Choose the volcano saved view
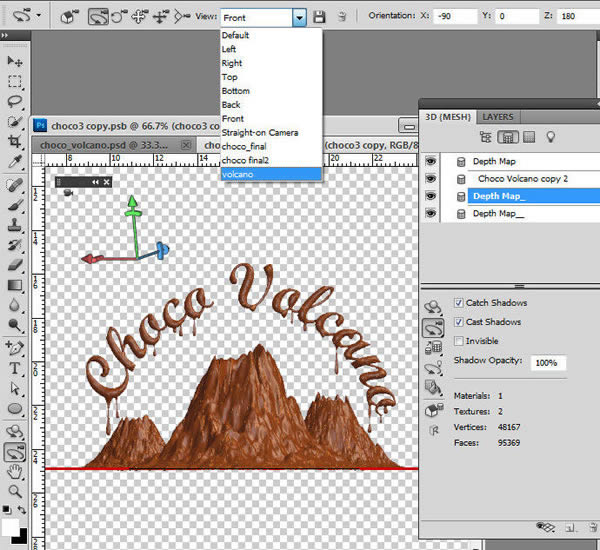The image size is (600, 550). pos(271,174)
